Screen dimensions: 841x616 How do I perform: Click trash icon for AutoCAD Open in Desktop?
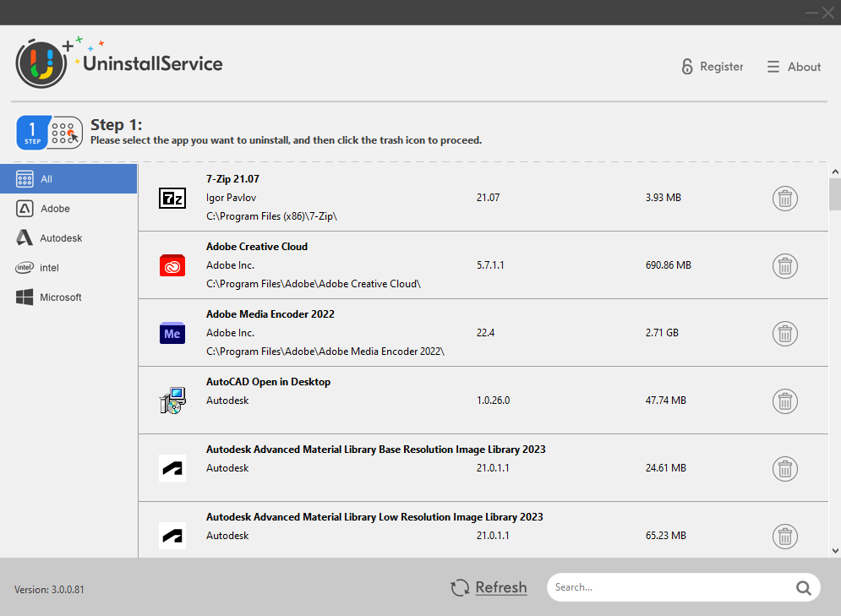pyautogui.click(x=784, y=401)
